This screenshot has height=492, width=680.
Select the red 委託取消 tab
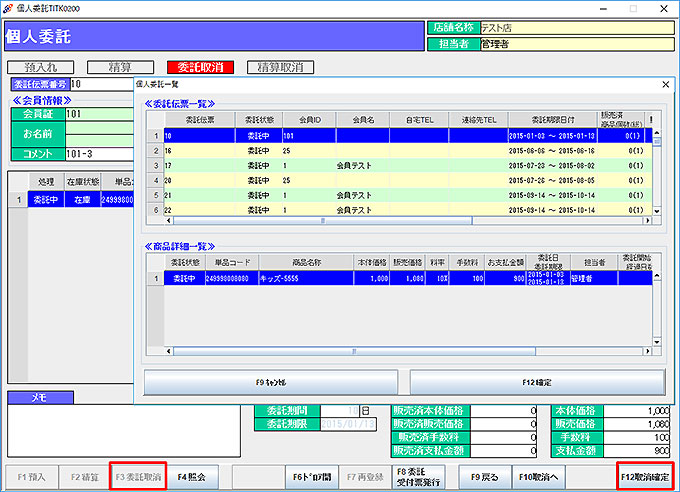(201, 67)
